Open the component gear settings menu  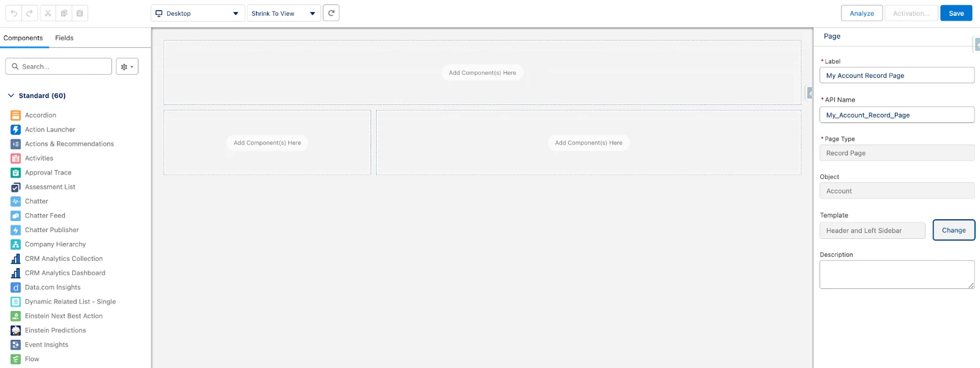(x=127, y=67)
